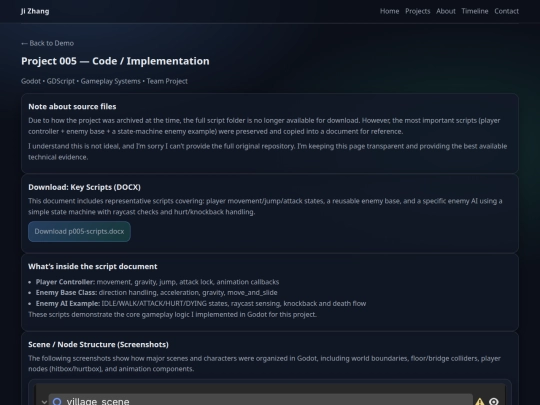Open the About nav item

pyautogui.click(x=446, y=11)
